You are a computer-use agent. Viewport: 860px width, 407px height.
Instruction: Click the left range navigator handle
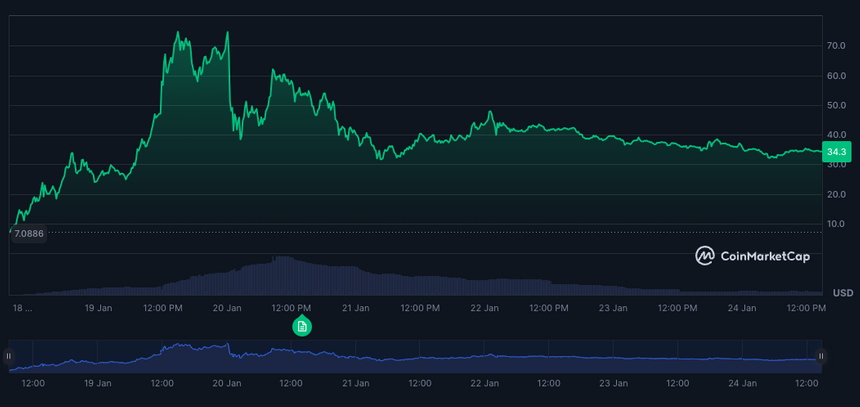click(9, 355)
